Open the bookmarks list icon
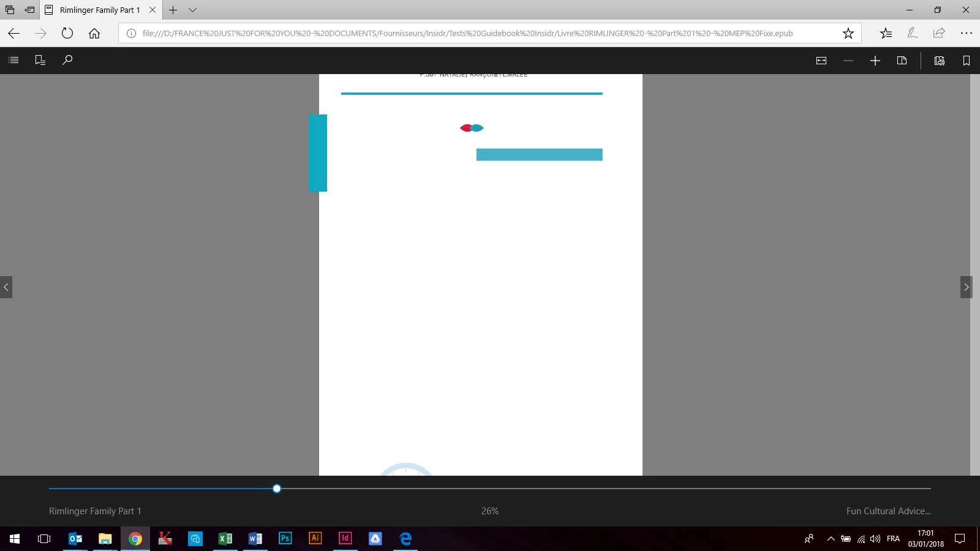This screenshot has height=551, width=980. pyautogui.click(x=40, y=60)
